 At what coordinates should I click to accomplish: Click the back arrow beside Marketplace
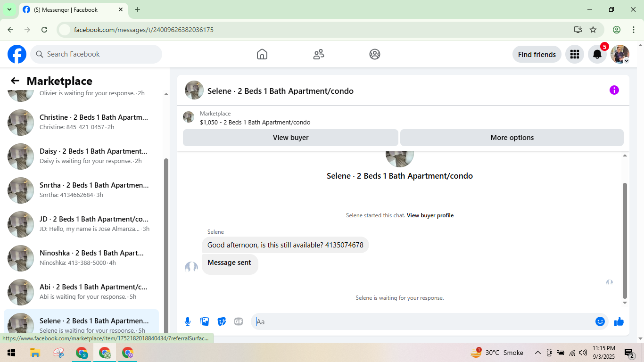[15, 81]
